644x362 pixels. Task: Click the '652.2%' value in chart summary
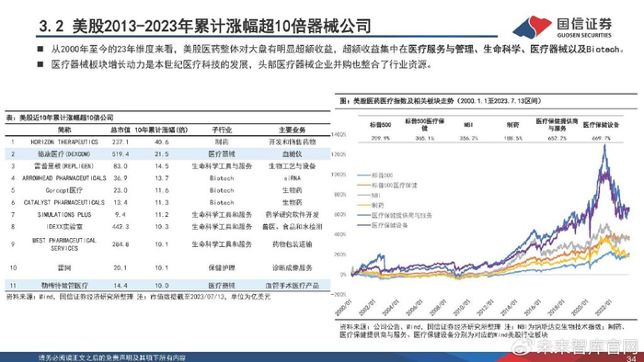557,138
